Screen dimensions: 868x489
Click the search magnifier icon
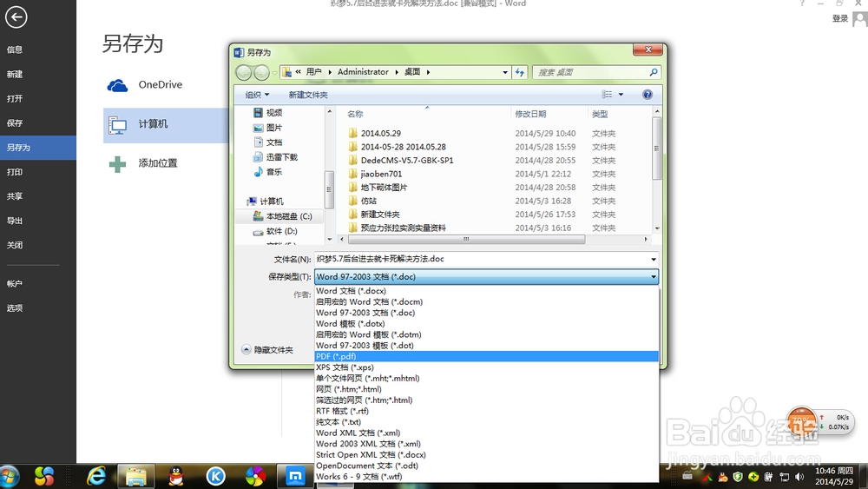click(654, 72)
